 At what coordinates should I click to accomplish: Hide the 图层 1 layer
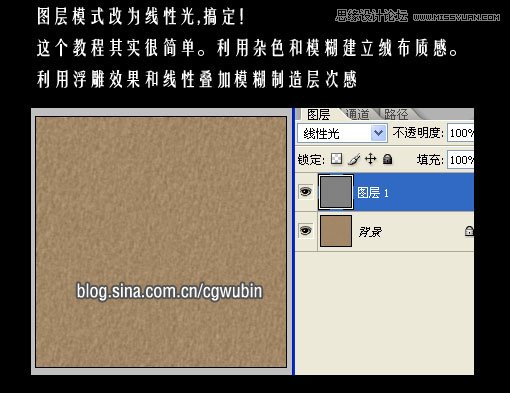[x=306, y=192]
